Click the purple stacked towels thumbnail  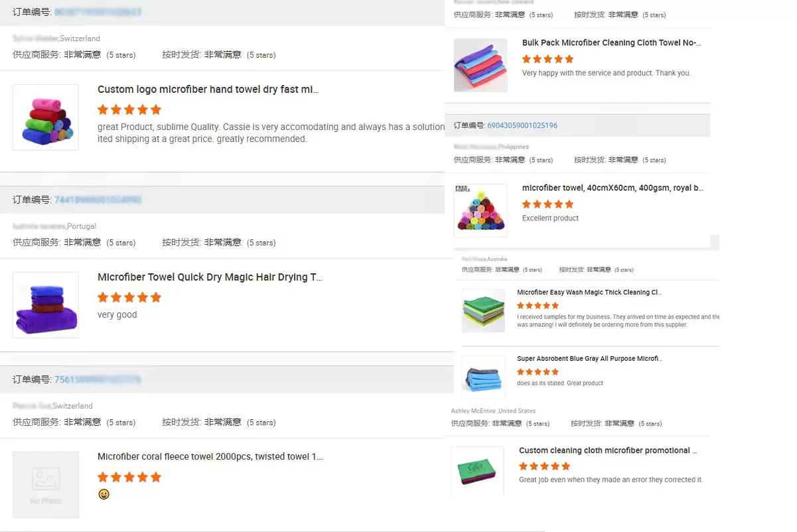pos(46,305)
